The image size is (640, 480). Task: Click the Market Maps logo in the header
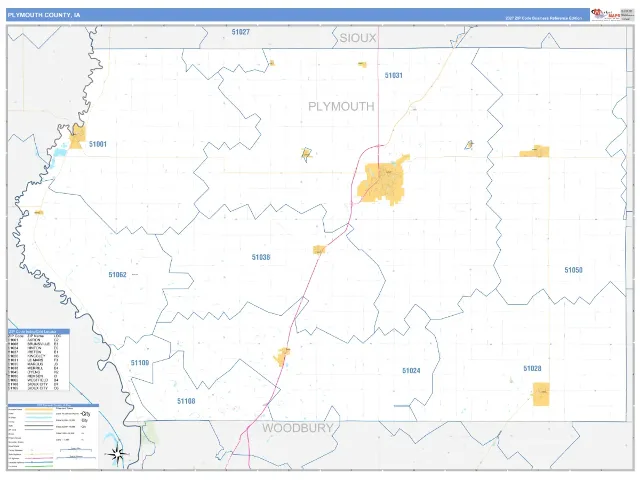(606, 14)
